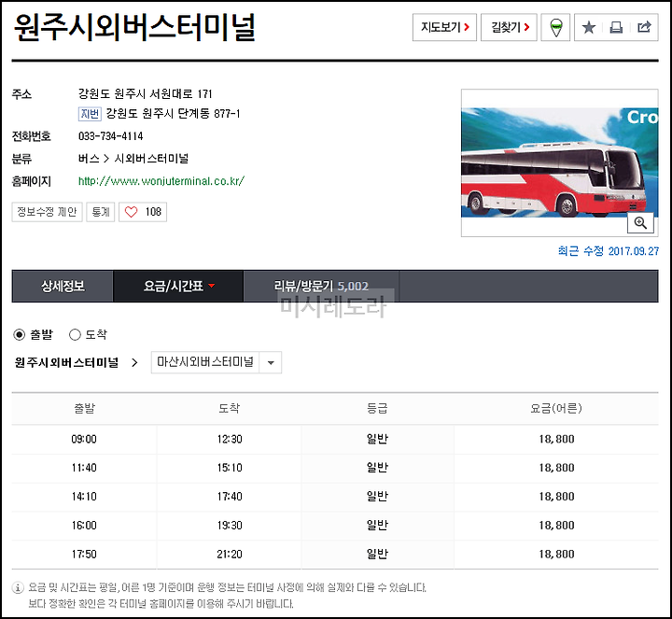Click the 출발 column header

coord(84,408)
